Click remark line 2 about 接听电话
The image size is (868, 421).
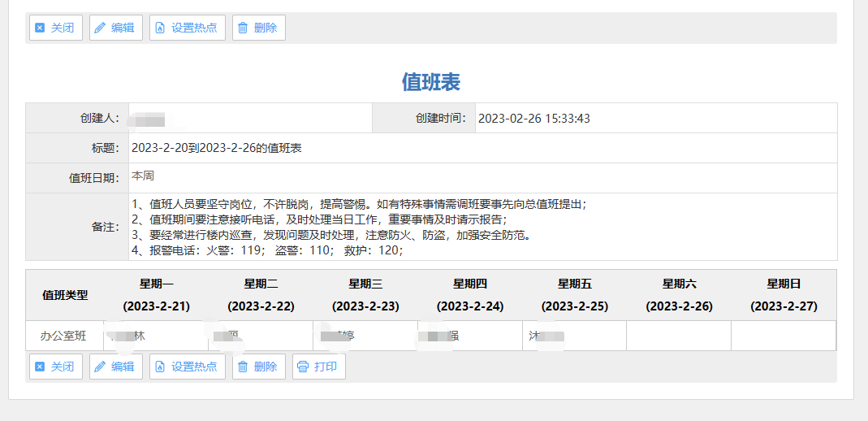[x=319, y=219]
